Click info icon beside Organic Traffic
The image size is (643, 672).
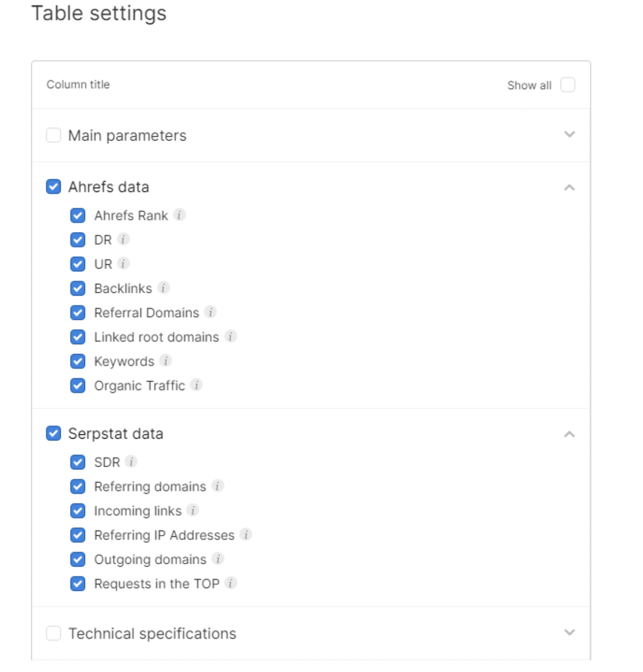click(197, 385)
